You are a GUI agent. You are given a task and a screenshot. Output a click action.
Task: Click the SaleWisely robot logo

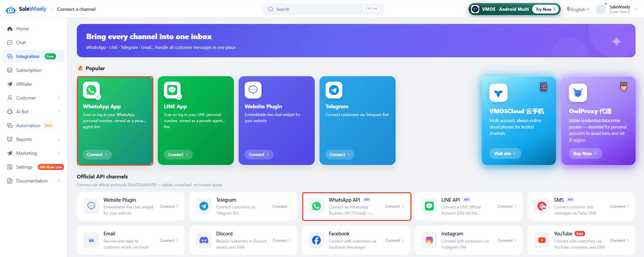[11, 9]
